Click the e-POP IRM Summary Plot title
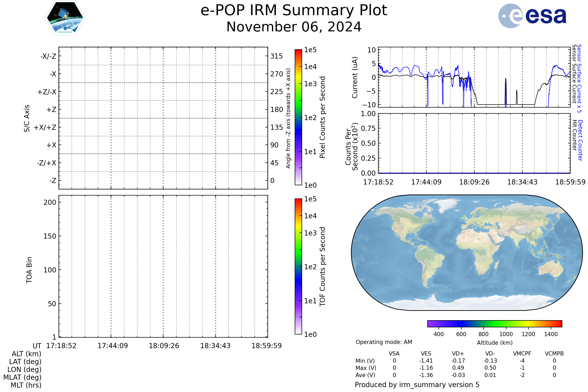 (x=294, y=11)
